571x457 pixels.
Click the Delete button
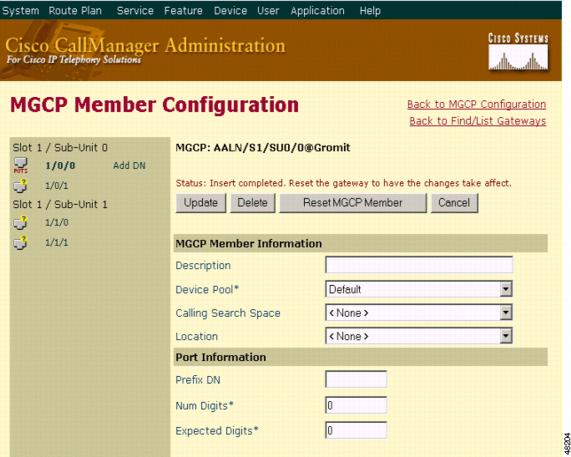click(x=252, y=203)
